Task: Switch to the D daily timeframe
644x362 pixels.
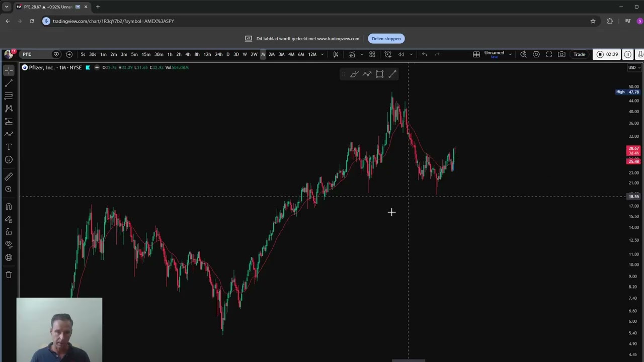Action: [x=228, y=54]
